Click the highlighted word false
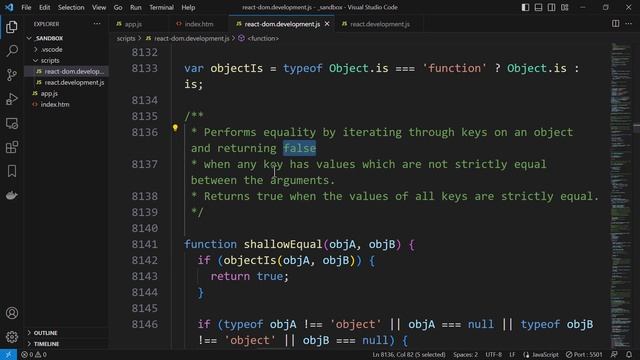 tap(300, 148)
